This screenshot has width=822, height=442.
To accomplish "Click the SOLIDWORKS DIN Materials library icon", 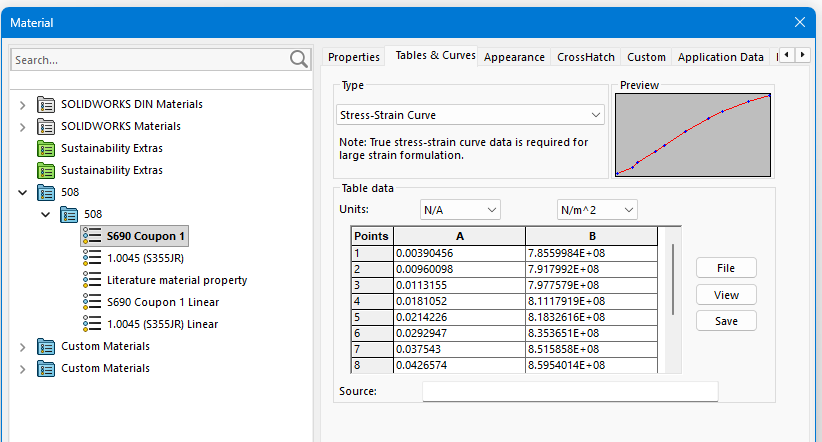I will click(x=46, y=104).
